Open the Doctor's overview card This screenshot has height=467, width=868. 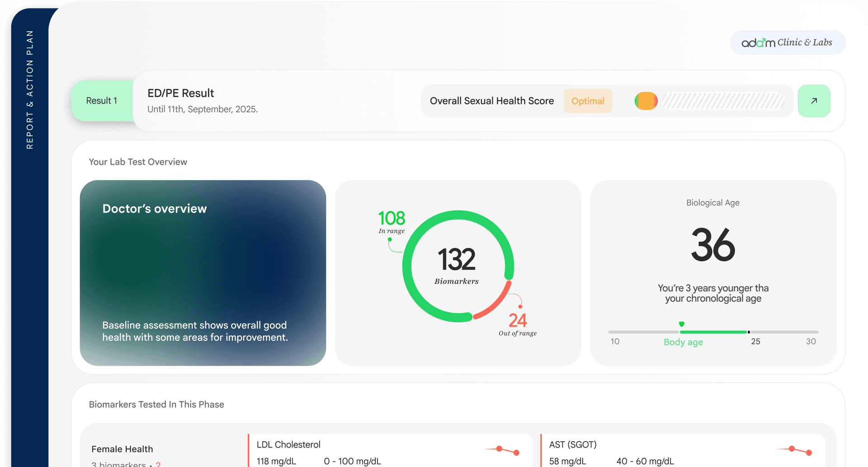(x=203, y=273)
